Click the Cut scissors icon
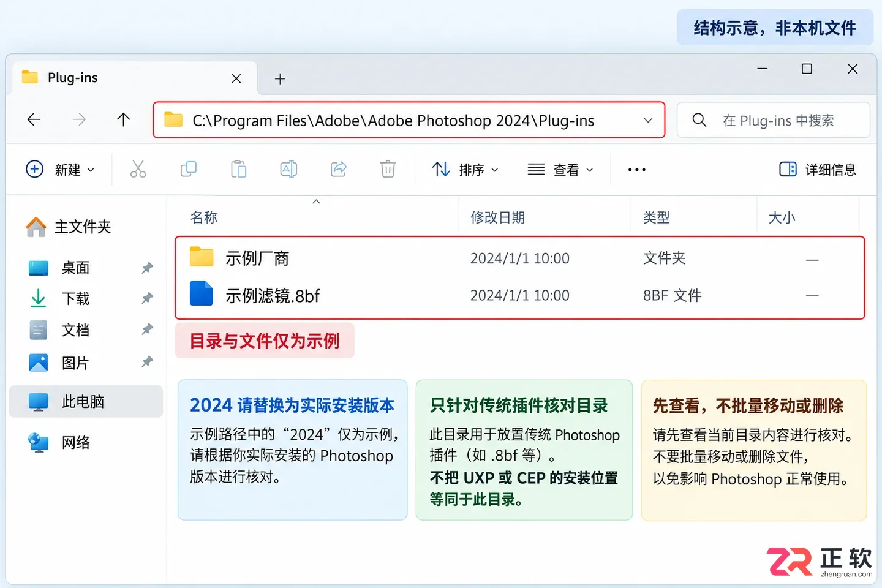The width and height of the screenshot is (882, 588). pos(138,169)
